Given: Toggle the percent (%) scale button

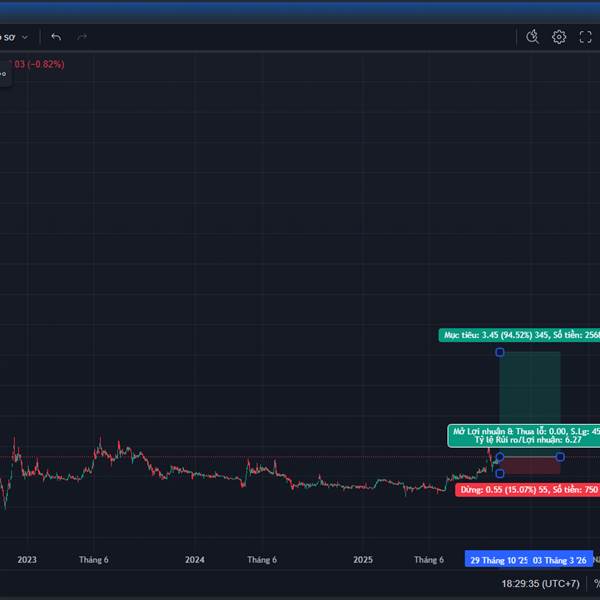Looking at the screenshot, I should pyautogui.click(x=596, y=583).
